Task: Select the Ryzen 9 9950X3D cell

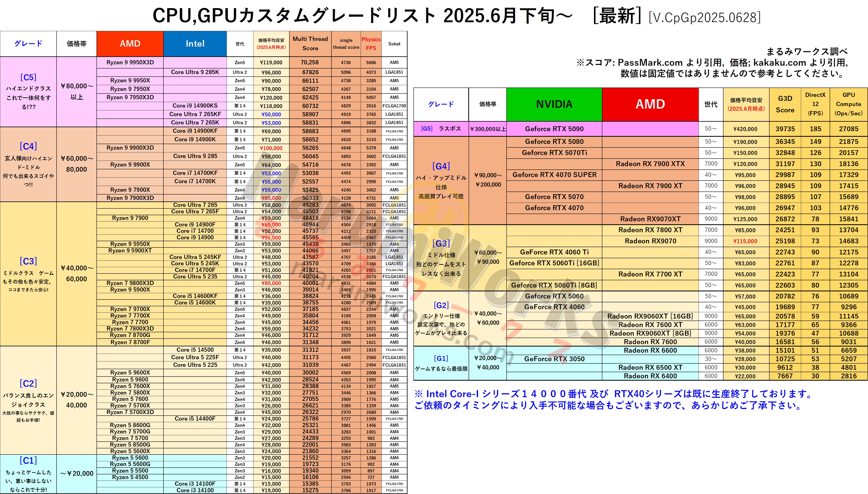Action: point(130,63)
